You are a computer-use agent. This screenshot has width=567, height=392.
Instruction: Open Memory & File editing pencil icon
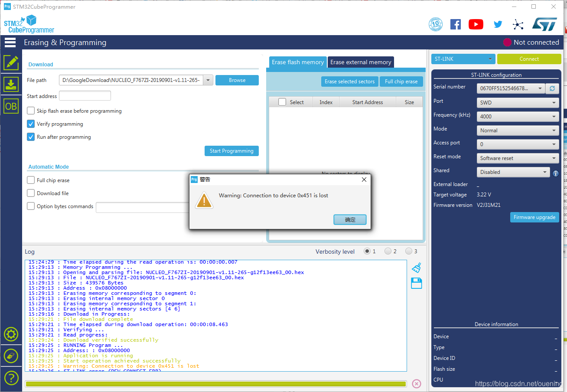(11, 63)
